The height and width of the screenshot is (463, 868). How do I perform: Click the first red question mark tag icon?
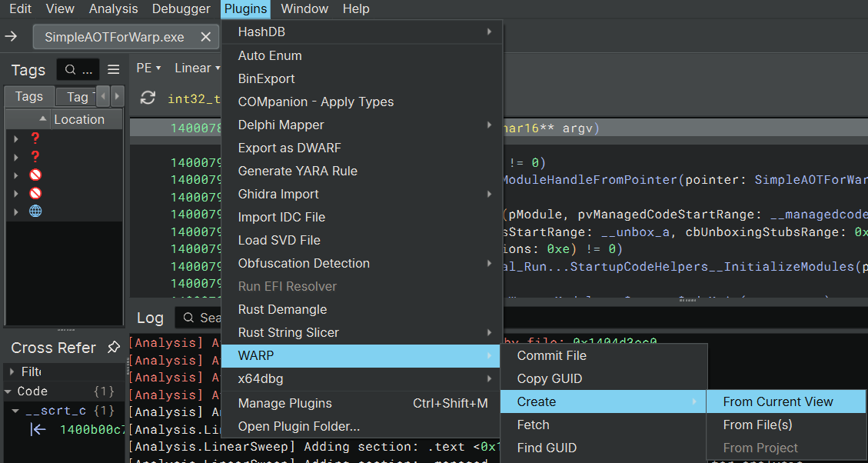[35, 138]
